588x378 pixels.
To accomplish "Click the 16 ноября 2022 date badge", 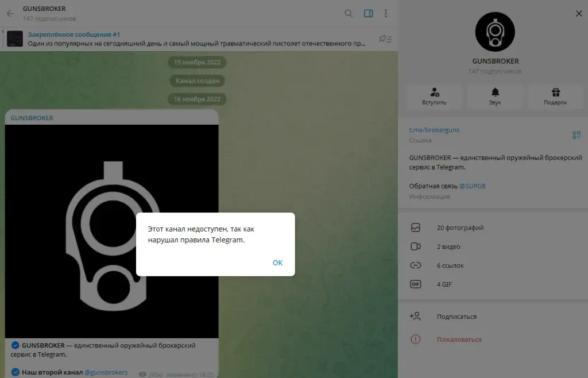I will point(198,99).
